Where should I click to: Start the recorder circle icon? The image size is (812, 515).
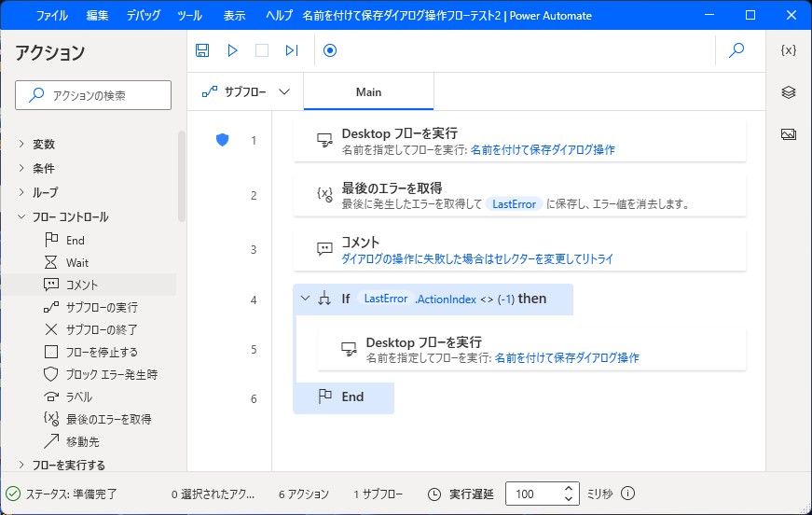click(x=330, y=50)
